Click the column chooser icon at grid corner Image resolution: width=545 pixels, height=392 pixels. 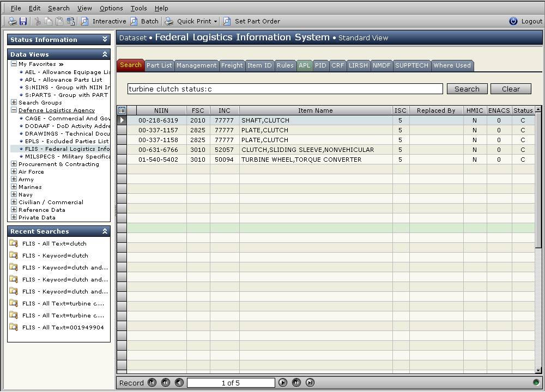[122, 111]
